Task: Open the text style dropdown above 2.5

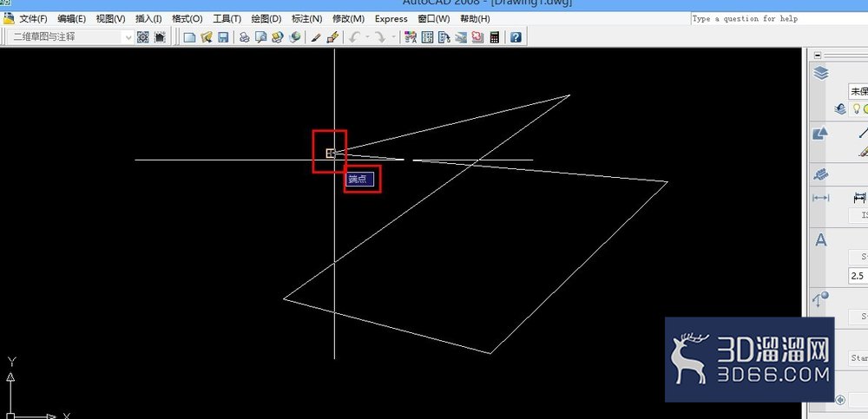Action: tap(858, 257)
